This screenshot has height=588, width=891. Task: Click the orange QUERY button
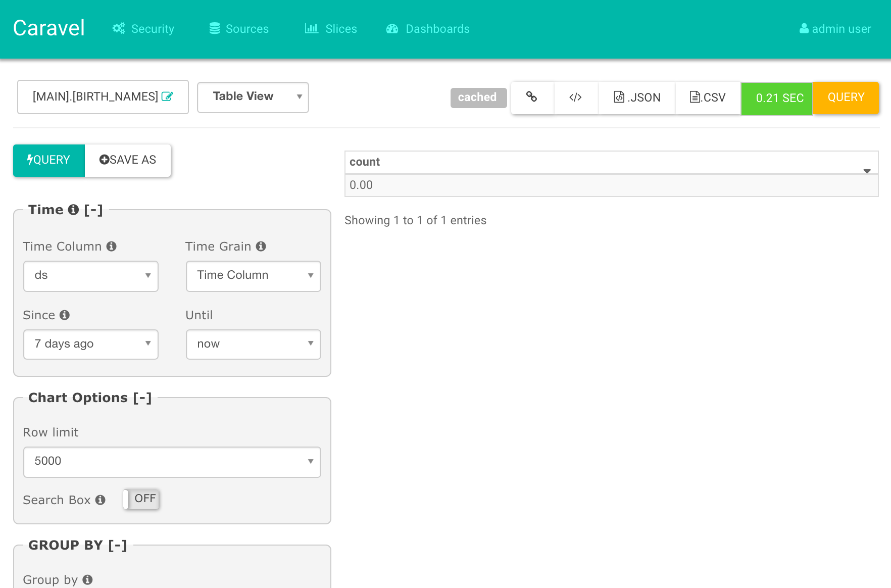[846, 97]
